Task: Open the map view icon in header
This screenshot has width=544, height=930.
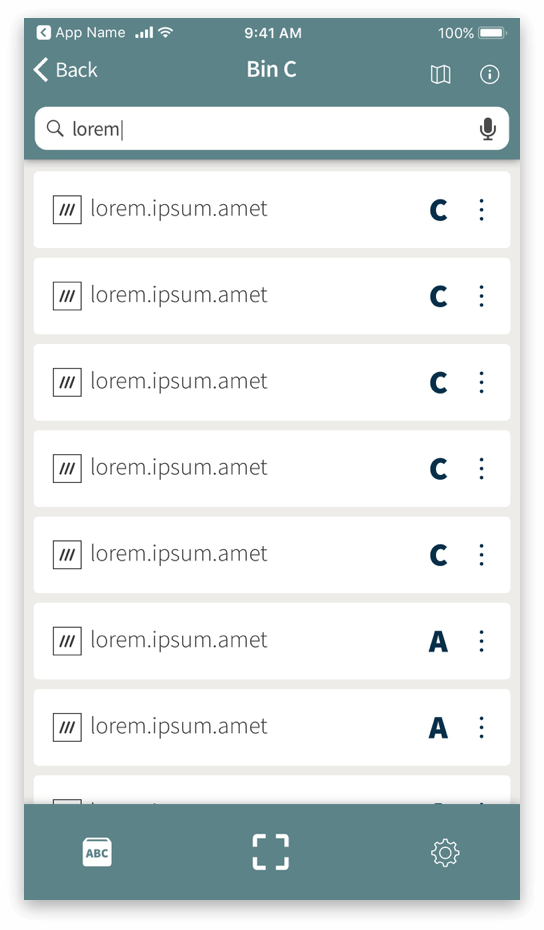Action: (440, 74)
